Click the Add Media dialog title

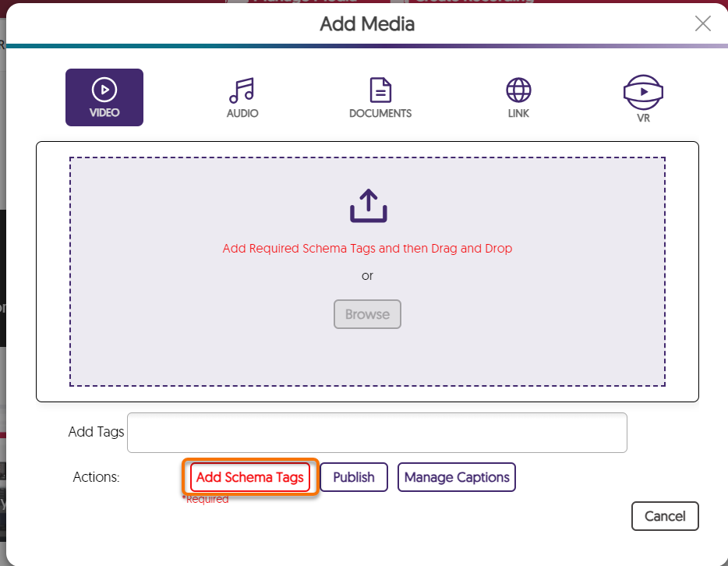tap(367, 24)
